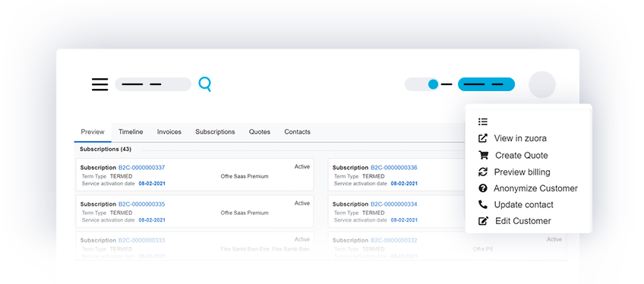Select Preview billing menu entry

(x=522, y=172)
